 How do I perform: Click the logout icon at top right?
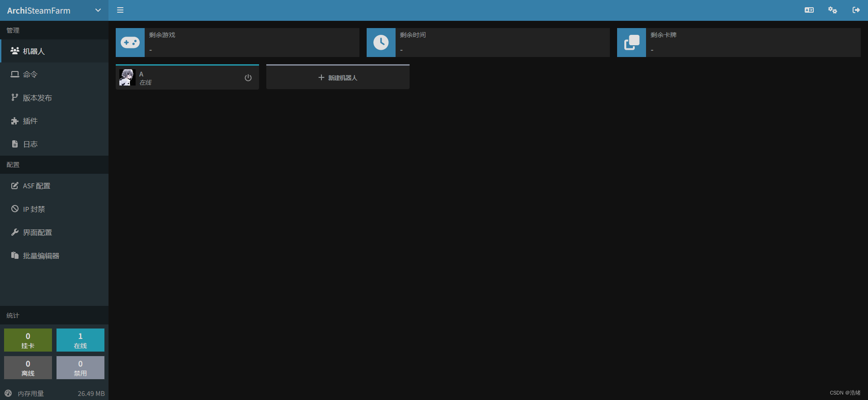[856, 10]
